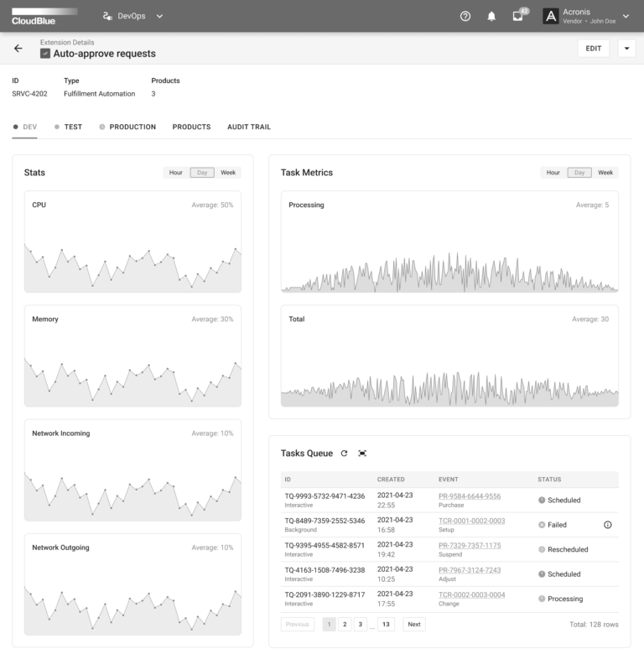Click the Total metrics chart
This screenshot has height=654, width=644.
point(449,356)
